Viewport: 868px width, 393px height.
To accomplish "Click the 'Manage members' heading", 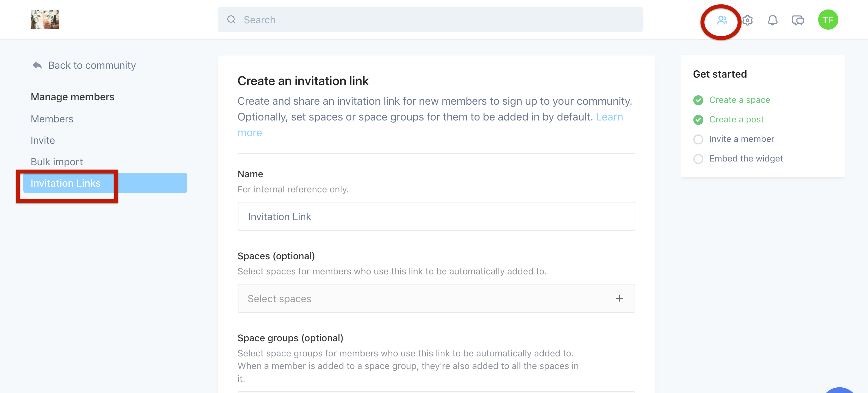I will tap(73, 97).
